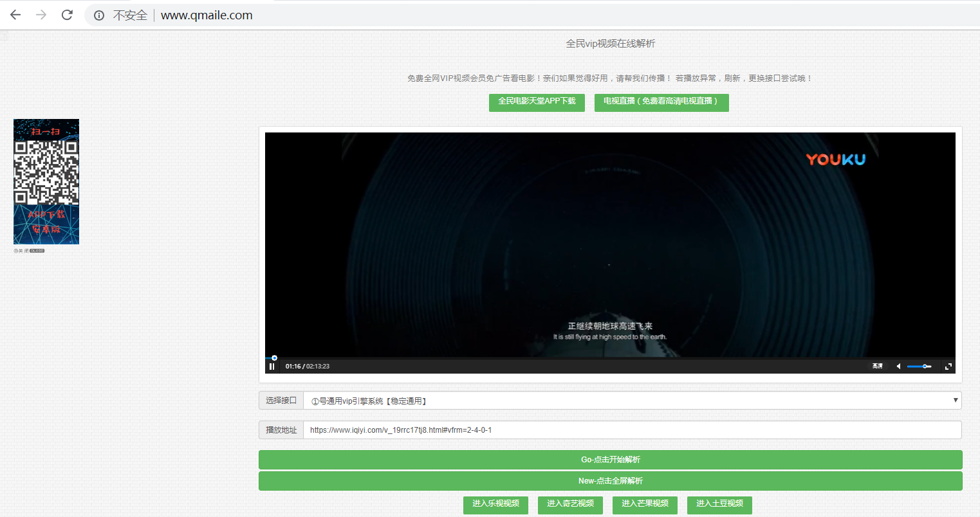Screen dimensions: 980x517
Task: Go to 进入奇艺视频
Action: 570,505
